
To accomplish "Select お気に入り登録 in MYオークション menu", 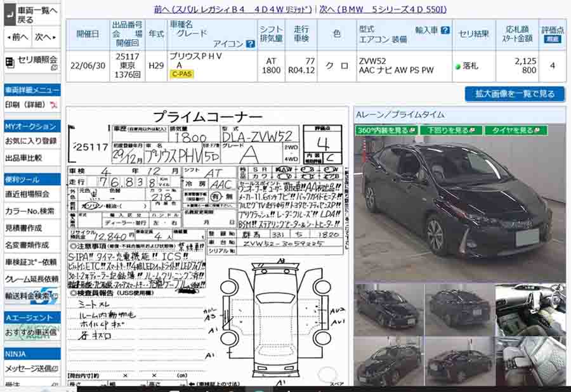I will tap(31, 141).
